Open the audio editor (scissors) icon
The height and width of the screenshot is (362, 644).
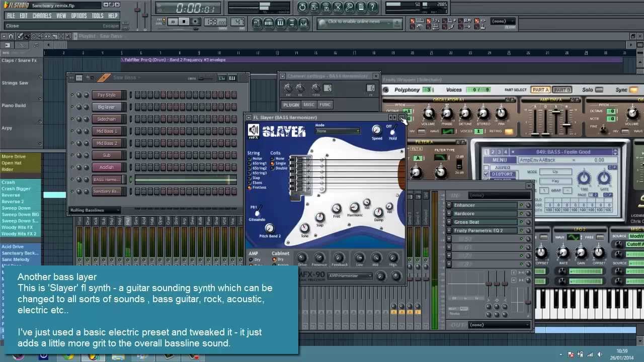tap(337, 7)
